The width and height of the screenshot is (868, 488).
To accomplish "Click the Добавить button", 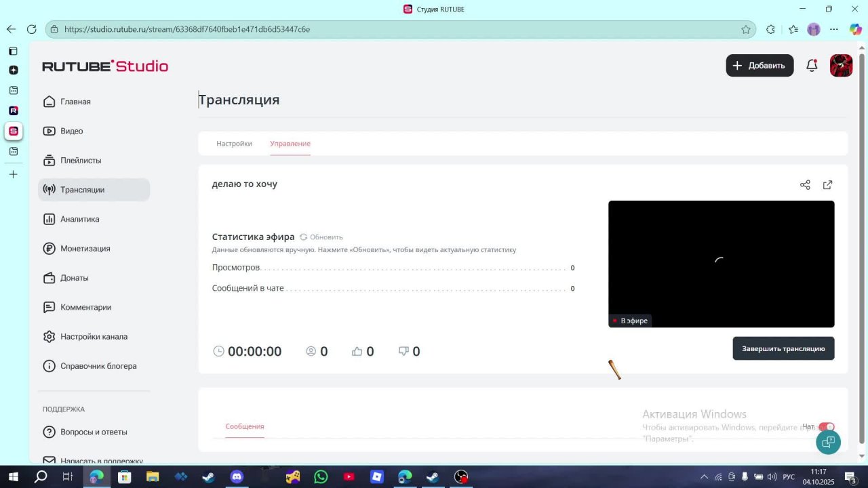I will [759, 65].
